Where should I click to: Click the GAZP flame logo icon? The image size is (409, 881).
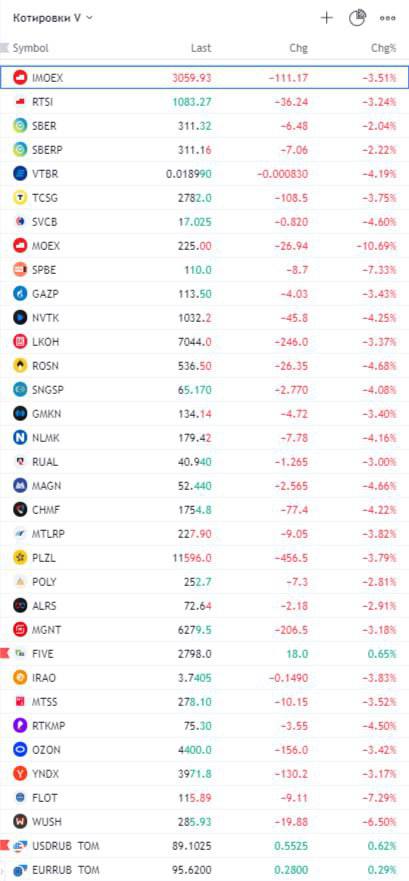coord(20,293)
